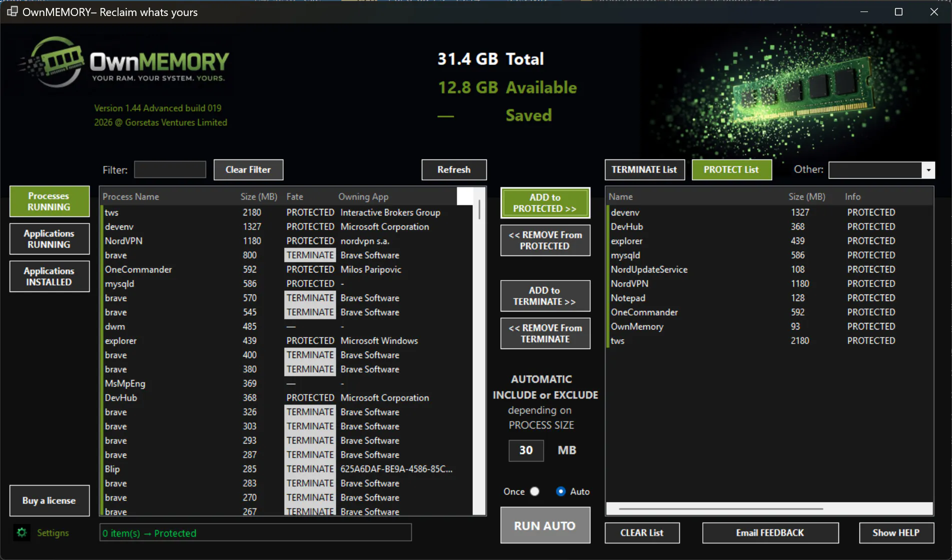The image size is (952, 560).
Task: Click the status bar item count text
Action: [150, 533]
